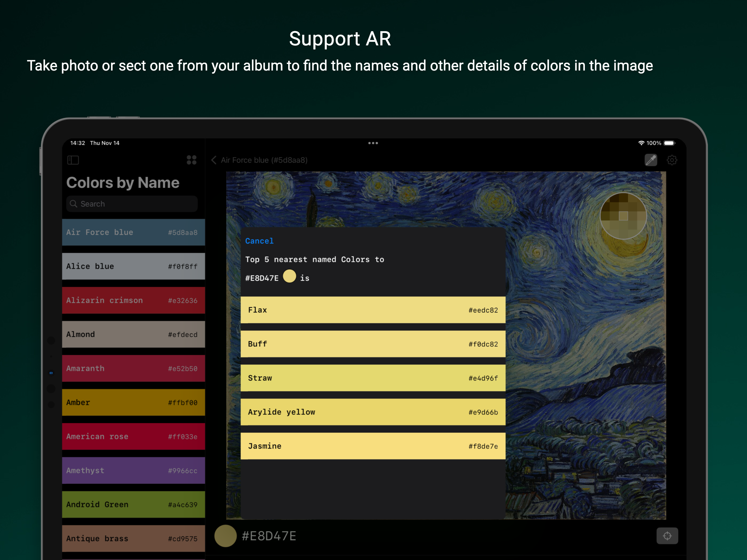The width and height of the screenshot is (747, 560).
Task: Open the Amethyst color entry
Action: 133,471
